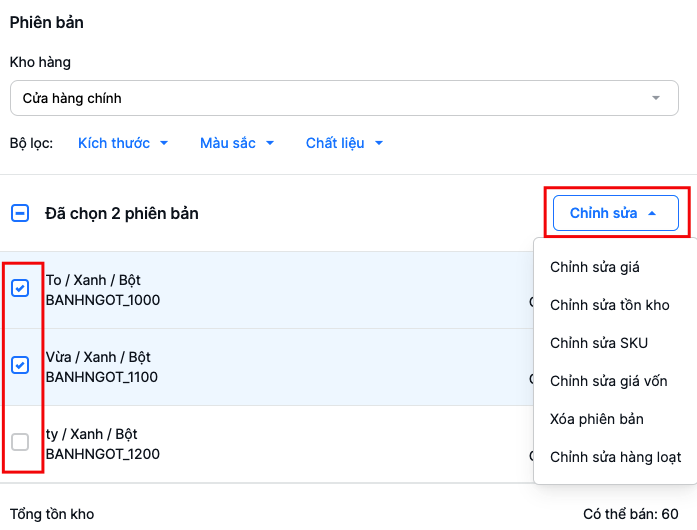Viewport: 697px width, 530px height.
Task: Uncheck the To / Xanh / Bột variant
Action: (x=20, y=288)
